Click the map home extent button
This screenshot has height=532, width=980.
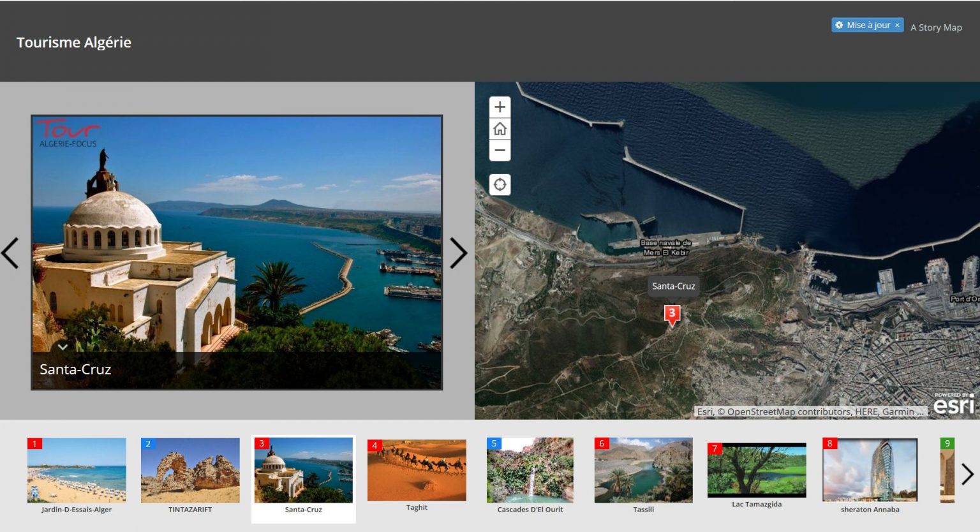(x=500, y=129)
